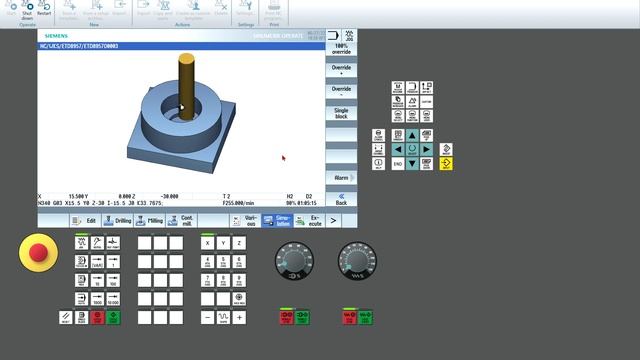Click the feed rate override rotary dial
Screen dimensions: 640x360
click(357, 261)
